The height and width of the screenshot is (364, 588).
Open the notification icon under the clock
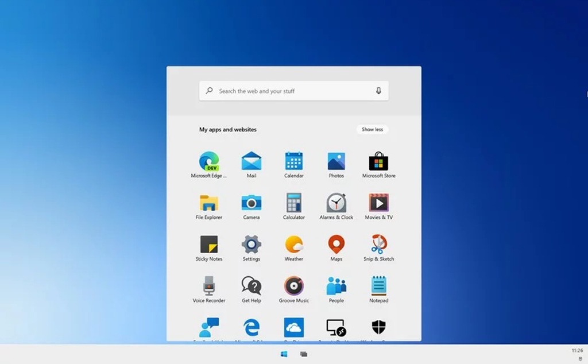[x=581, y=359]
